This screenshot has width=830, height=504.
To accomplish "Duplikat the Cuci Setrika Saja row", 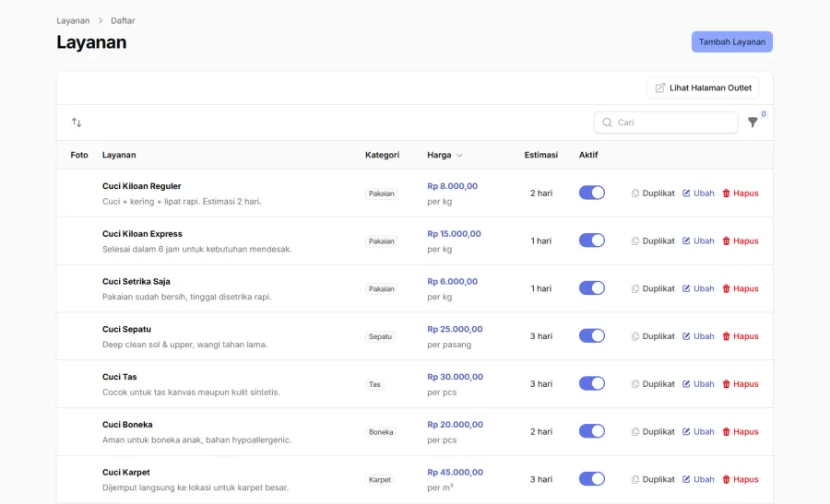I will point(653,288).
